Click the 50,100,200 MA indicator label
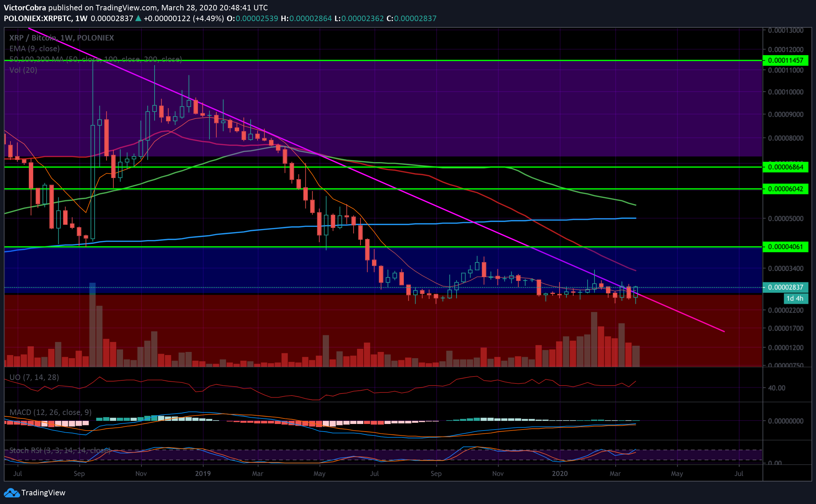This screenshot has height=504, width=816. tap(96, 59)
